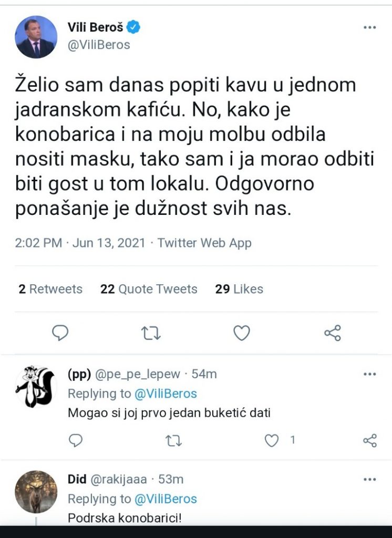
Task: Click the verified badge next to Vili Beroš
Action: click(x=135, y=27)
